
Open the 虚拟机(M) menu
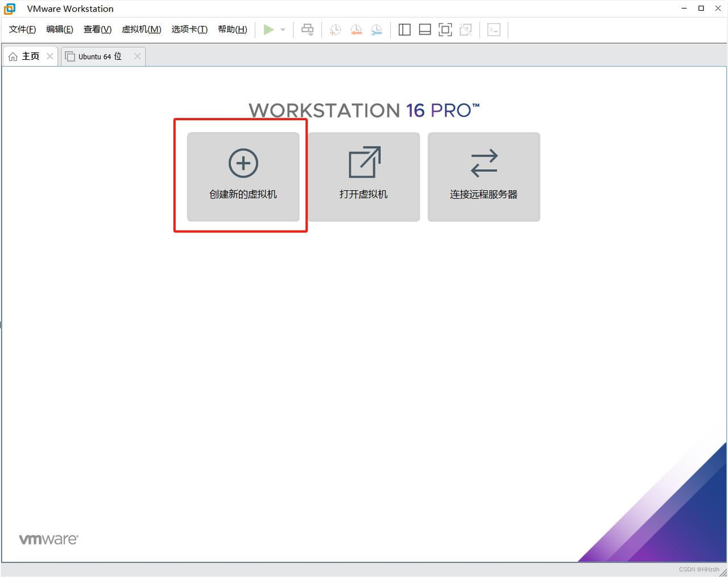pos(142,30)
